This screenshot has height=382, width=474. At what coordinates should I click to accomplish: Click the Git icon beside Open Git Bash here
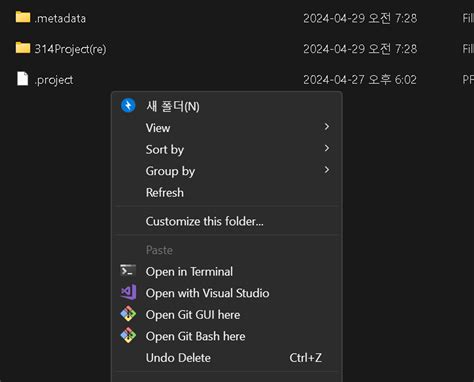click(x=128, y=335)
